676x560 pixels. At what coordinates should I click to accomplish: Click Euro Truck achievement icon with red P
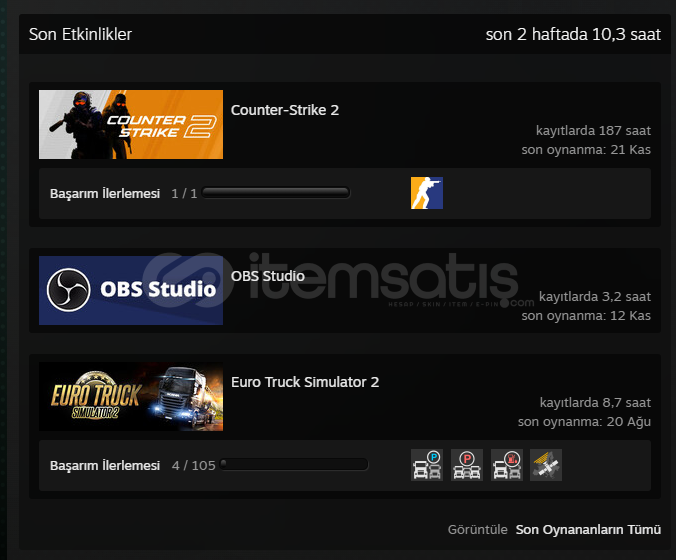point(466,465)
